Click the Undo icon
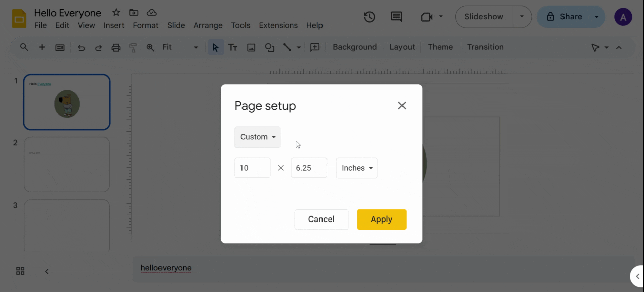Image resolution: width=644 pixels, height=292 pixels. 80,47
